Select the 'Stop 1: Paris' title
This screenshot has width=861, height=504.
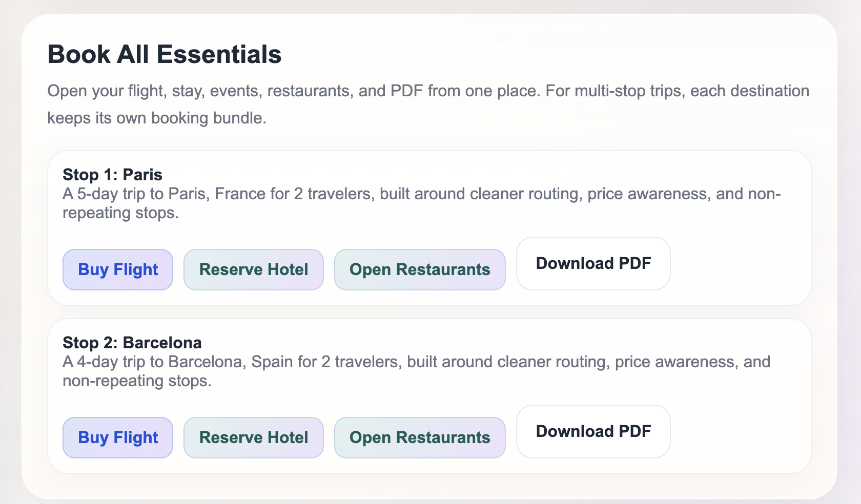point(112,175)
